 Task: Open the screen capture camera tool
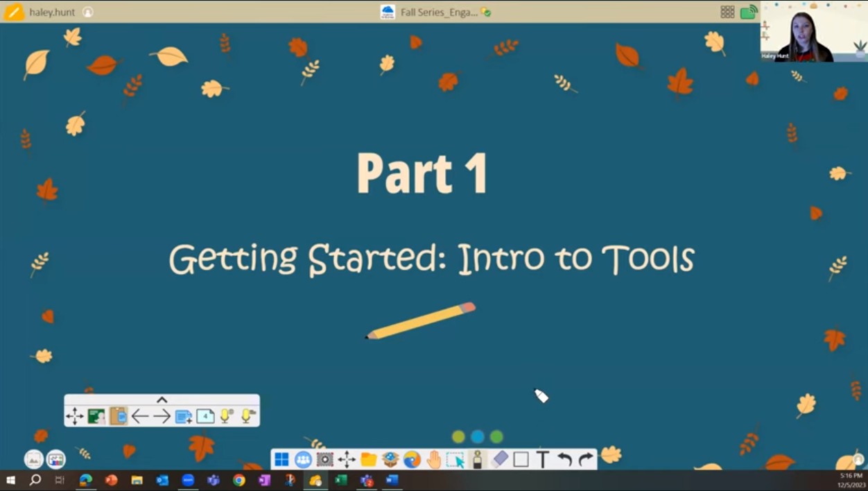(x=324, y=459)
